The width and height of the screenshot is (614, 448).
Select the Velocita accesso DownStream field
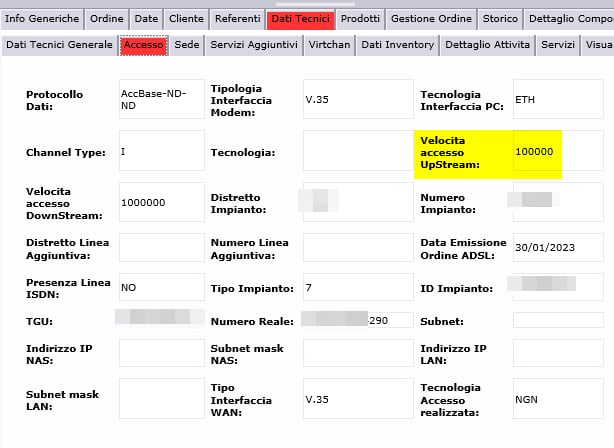(x=162, y=202)
